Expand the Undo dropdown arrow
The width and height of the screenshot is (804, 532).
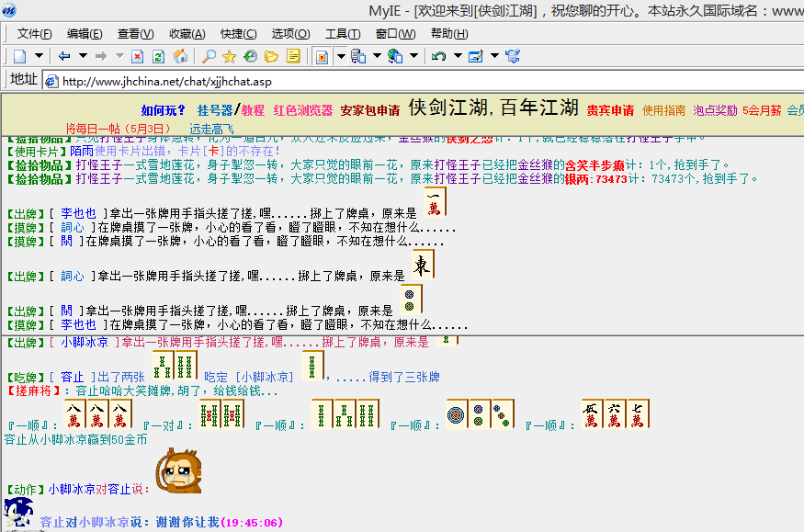[x=458, y=55]
